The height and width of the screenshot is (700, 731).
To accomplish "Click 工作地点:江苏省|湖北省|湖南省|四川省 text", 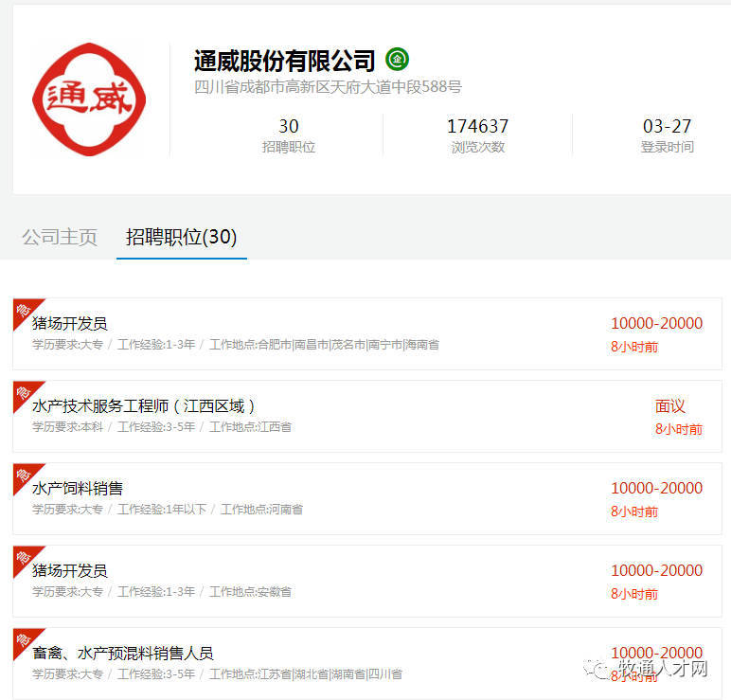I will coord(306,673).
